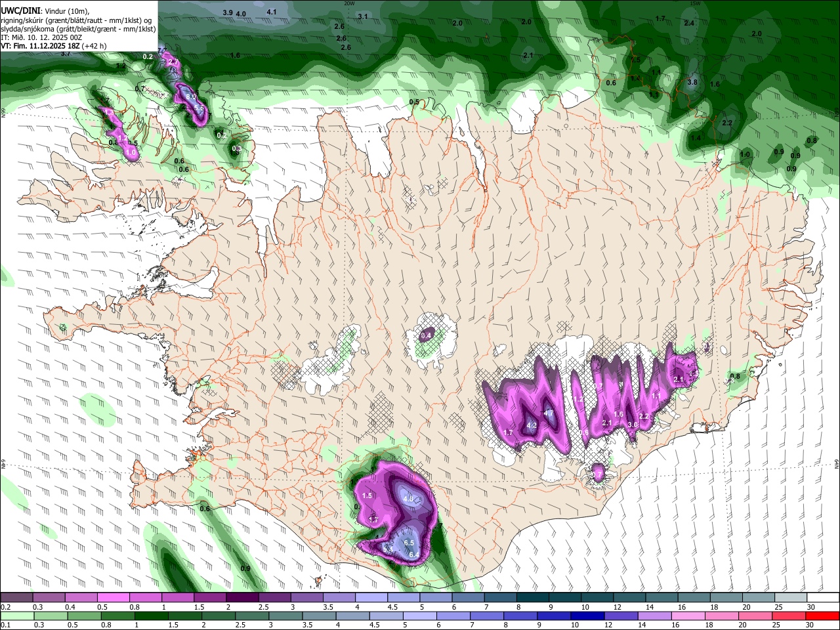840x630 pixels.
Task: Pick the palest green 0.1 swatch in the lower legend row
Action: (17, 616)
